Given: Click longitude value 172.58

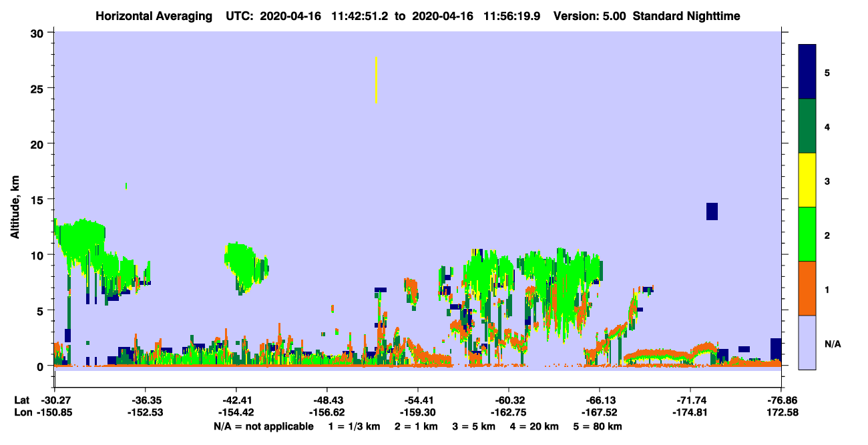Looking at the screenshot, I should (783, 412).
